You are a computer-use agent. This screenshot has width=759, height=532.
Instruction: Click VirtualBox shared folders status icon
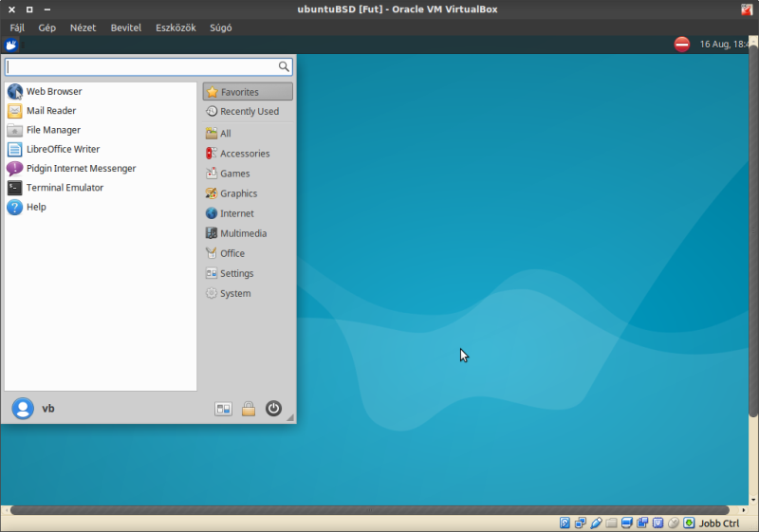(x=611, y=523)
